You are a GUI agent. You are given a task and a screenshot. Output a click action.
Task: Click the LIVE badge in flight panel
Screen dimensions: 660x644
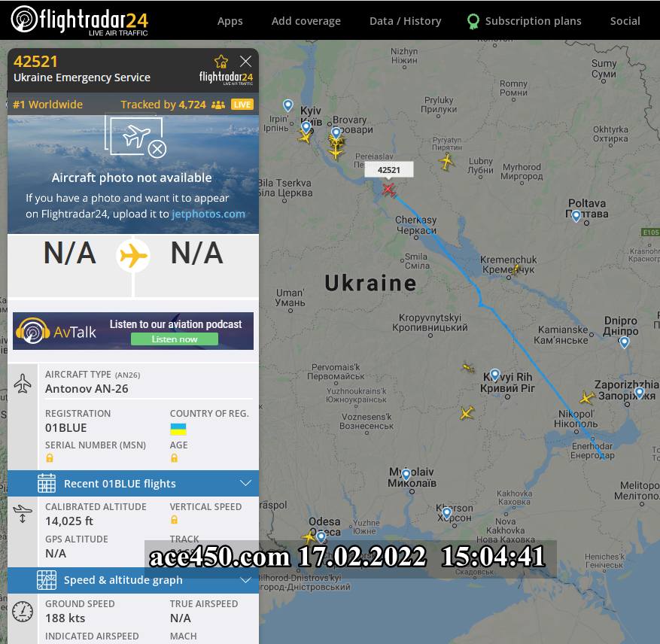pyautogui.click(x=242, y=105)
